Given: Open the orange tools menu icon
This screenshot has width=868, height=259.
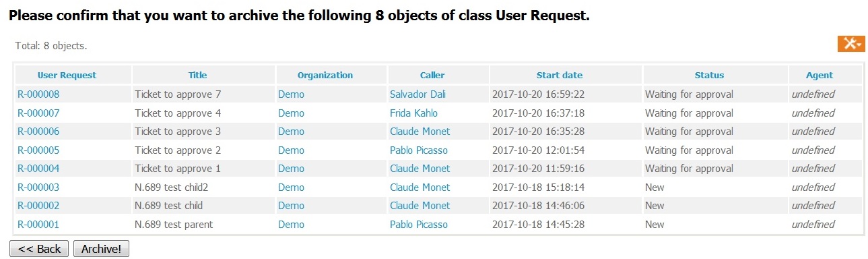Looking at the screenshot, I should point(851,43).
